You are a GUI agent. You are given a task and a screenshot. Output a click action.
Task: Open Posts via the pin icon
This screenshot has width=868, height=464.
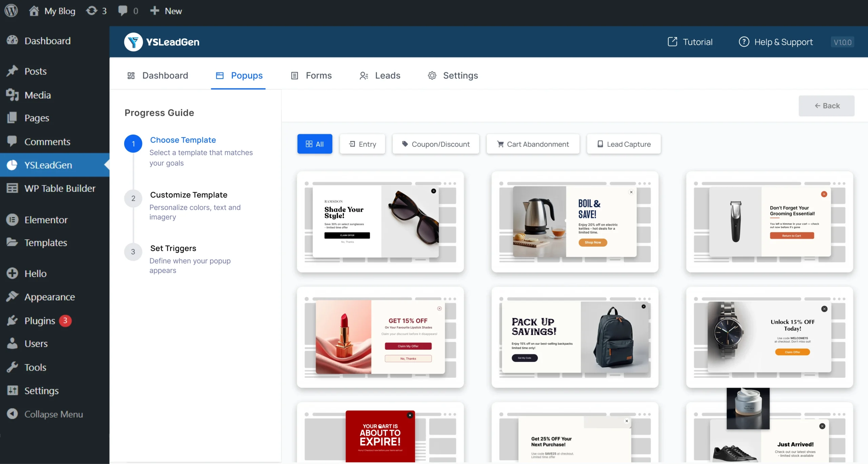pos(13,71)
